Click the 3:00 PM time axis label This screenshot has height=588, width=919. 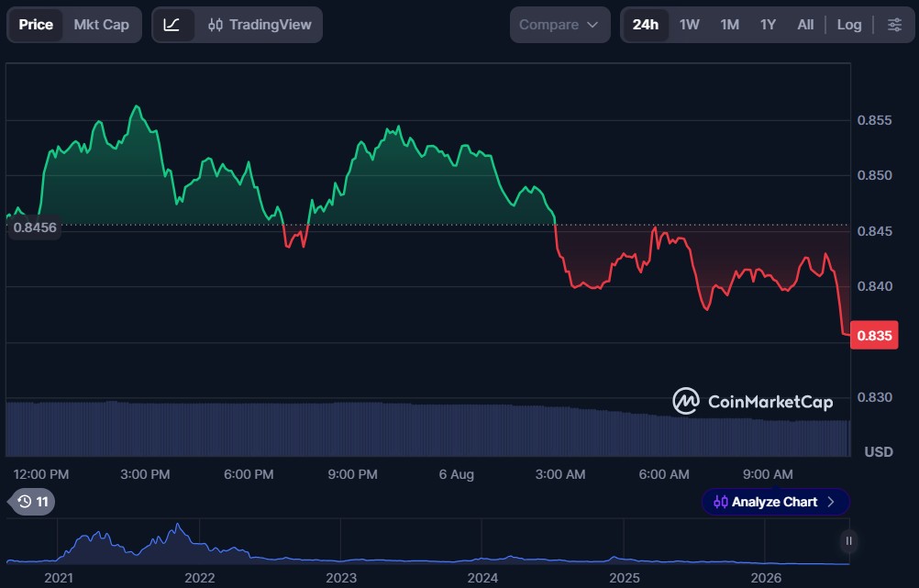pyautogui.click(x=145, y=474)
